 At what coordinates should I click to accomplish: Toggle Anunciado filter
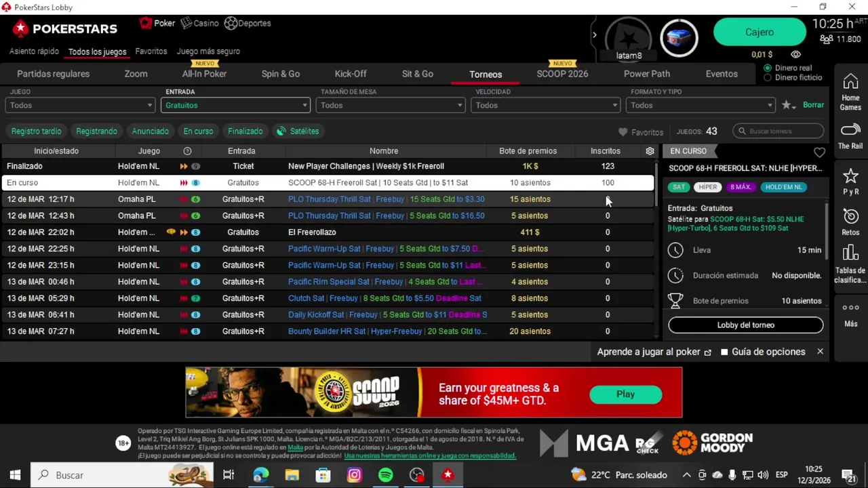tap(150, 131)
